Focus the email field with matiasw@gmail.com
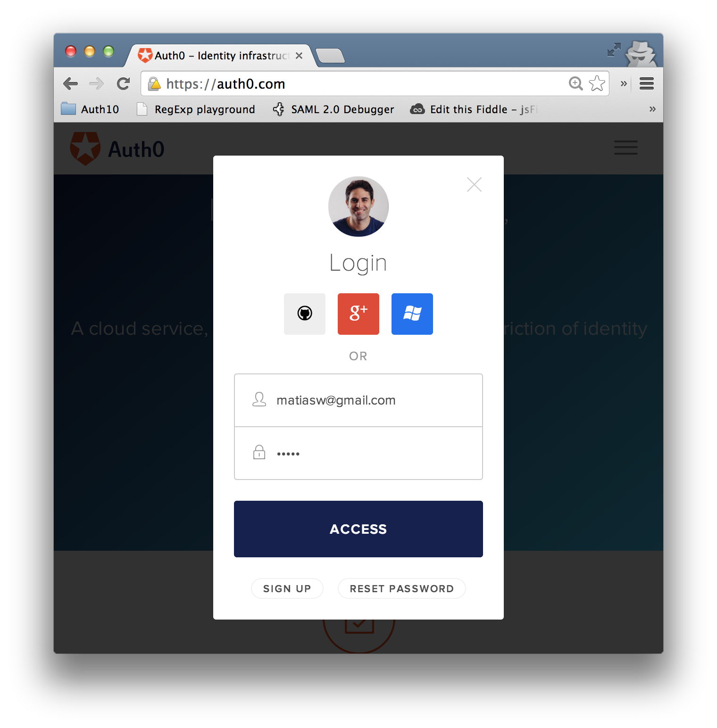Viewport: 717px width, 728px height. point(358,400)
